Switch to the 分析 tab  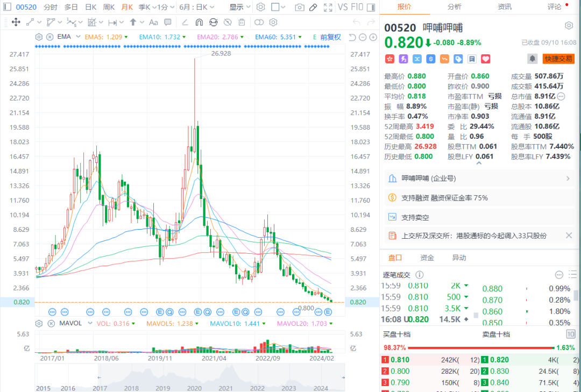pyautogui.click(x=454, y=6)
